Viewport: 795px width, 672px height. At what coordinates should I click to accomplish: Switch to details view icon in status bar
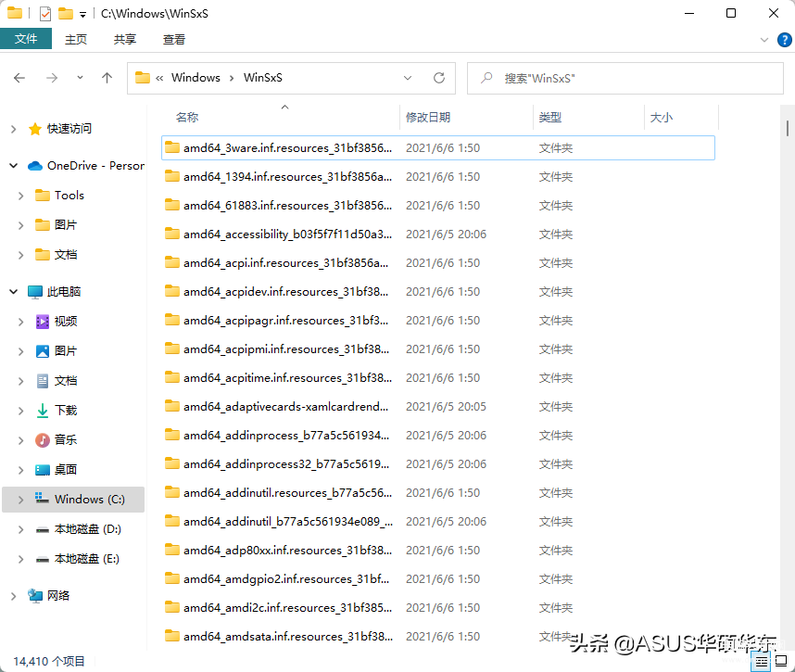[761, 662]
